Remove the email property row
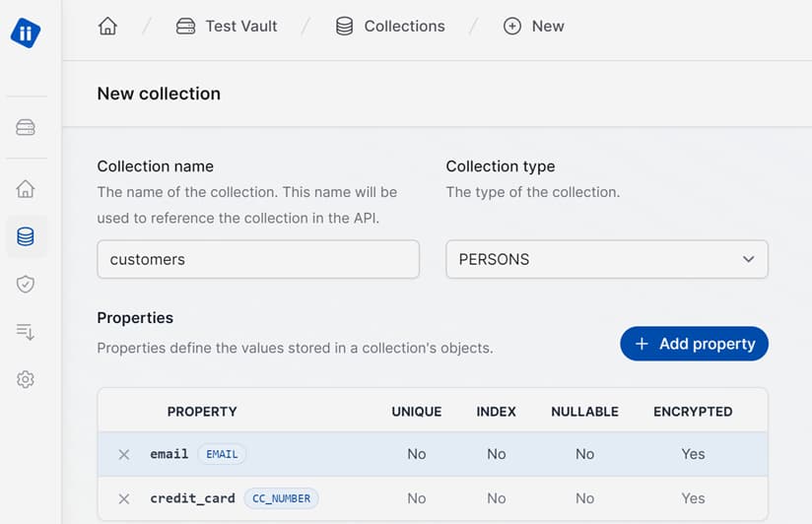The height and width of the screenshot is (524, 812). [124, 454]
